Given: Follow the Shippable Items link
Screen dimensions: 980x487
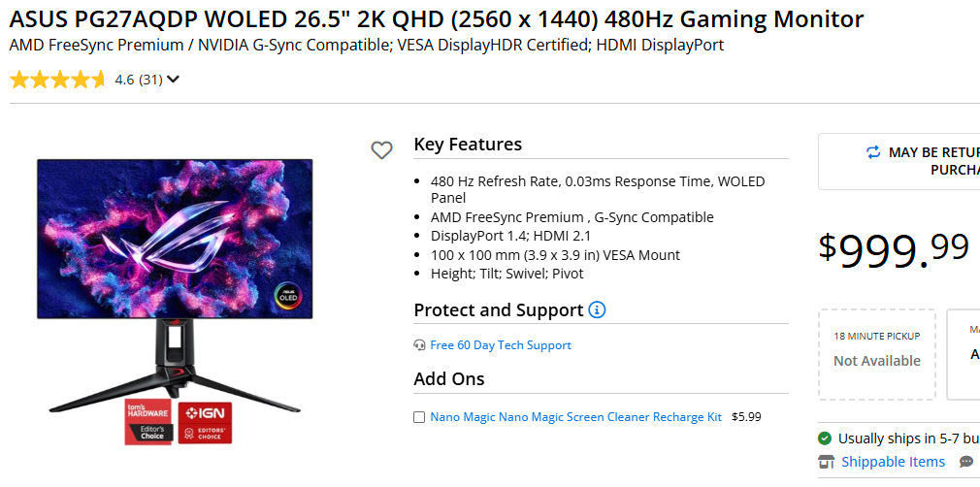Looking at the screenshot, I should click(x=893, y=462).
